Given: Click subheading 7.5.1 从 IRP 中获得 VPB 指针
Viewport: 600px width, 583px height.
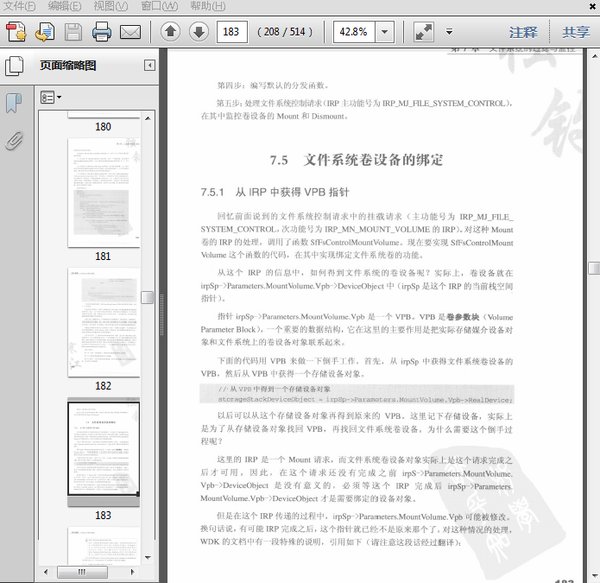Looking at the screenshot, I should (275, 192).
